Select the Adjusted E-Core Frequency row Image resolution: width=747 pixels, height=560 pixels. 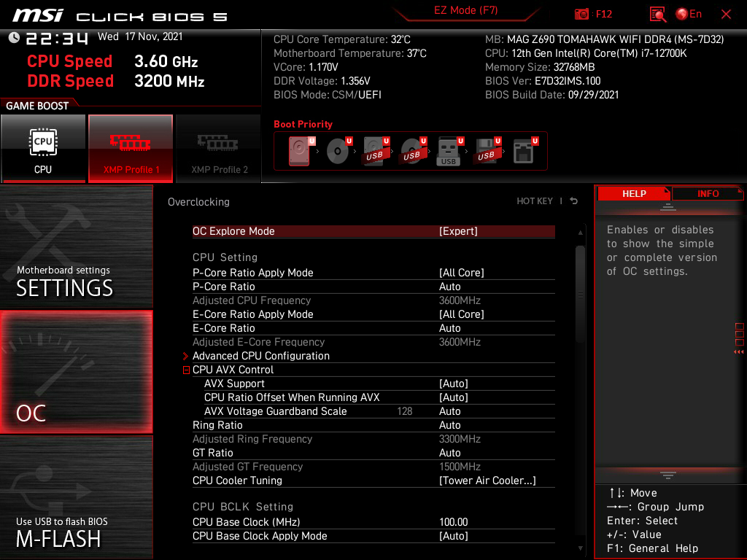(373, 342)
